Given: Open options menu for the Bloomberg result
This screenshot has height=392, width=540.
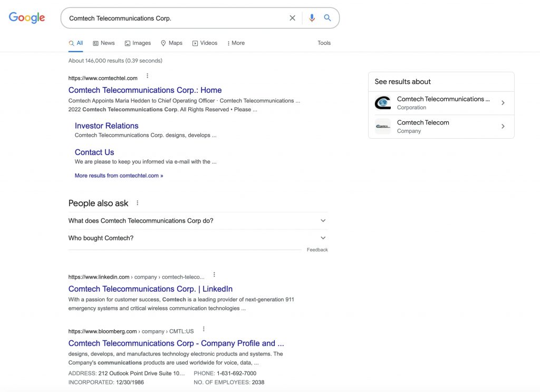Looking at the screenshot, I should (x=204, y=329).
